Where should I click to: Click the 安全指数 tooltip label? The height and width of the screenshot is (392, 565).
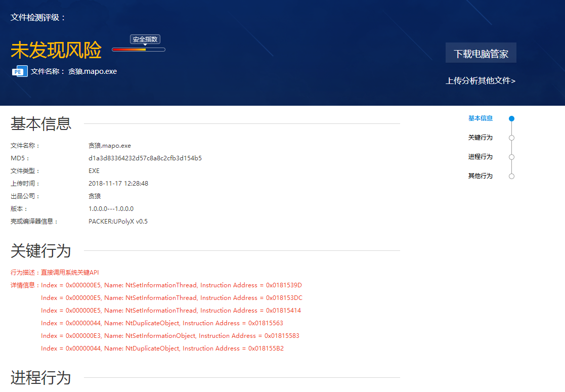[145, 39]
